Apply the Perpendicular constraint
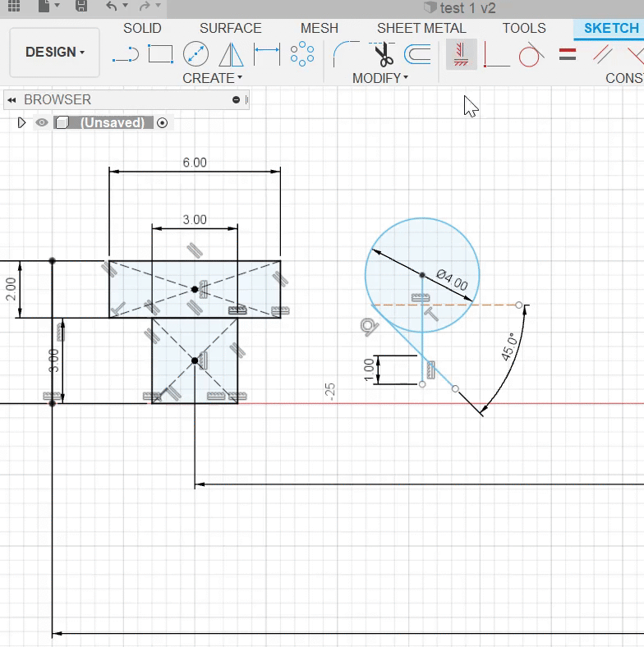Viewport: 644px width, 647px height. tap(636, 55)
